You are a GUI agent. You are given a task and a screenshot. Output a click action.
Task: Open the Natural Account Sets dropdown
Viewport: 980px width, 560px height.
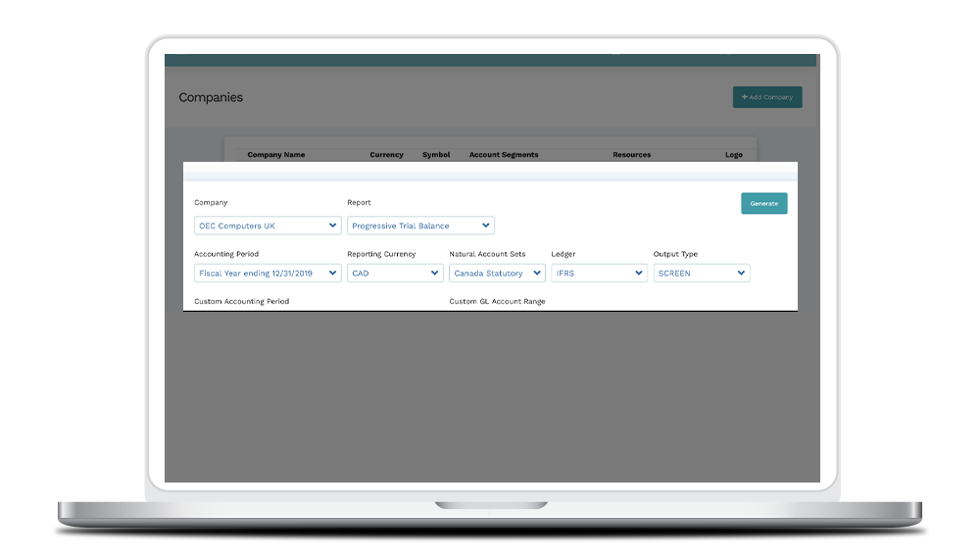(x=497, y=274)
